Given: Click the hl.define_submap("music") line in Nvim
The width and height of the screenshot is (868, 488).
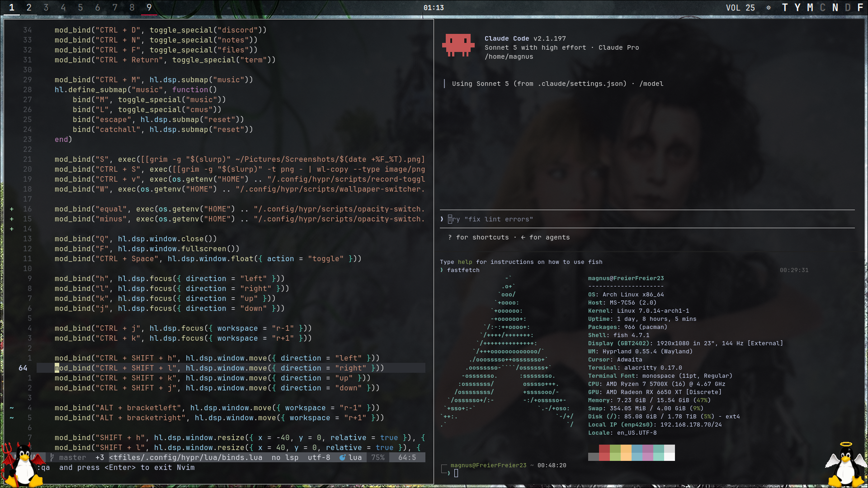Looking at the screenshot, I should tap(136, 90).
